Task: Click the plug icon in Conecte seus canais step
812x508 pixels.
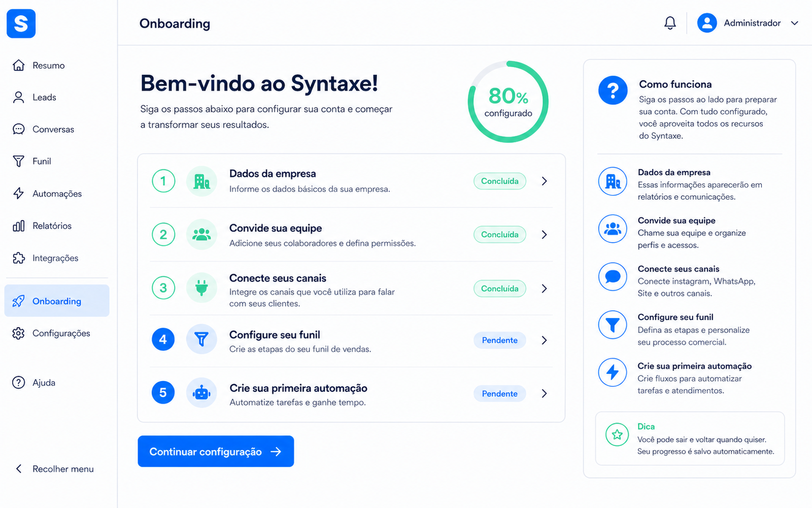Action: point(201,288)
